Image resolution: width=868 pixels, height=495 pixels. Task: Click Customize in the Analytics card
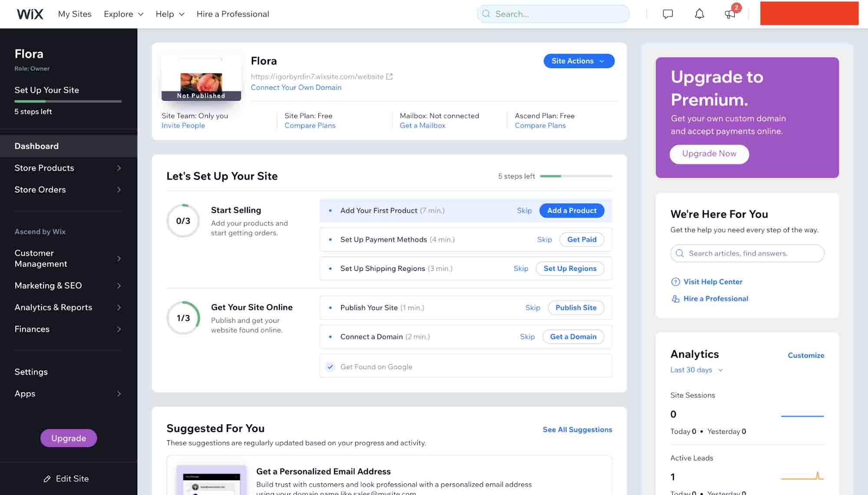pos(806,355)
